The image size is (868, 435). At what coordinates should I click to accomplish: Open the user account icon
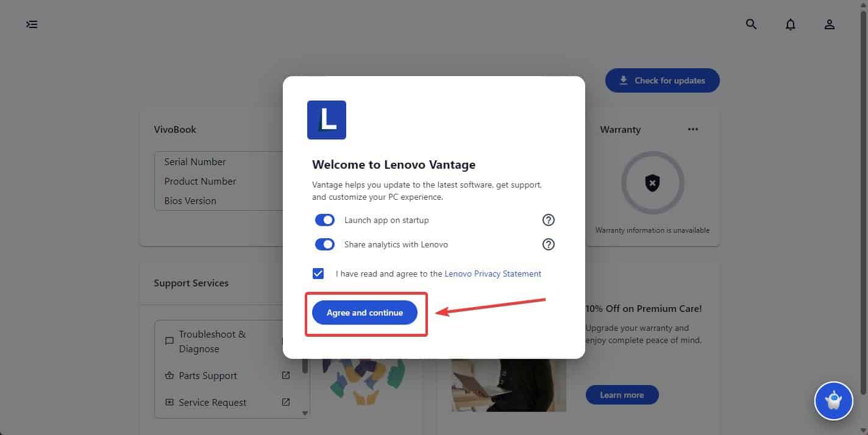[x=829, y=24]
